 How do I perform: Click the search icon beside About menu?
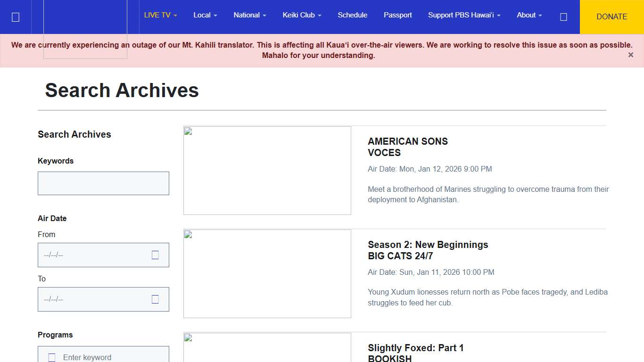point(563,17)
